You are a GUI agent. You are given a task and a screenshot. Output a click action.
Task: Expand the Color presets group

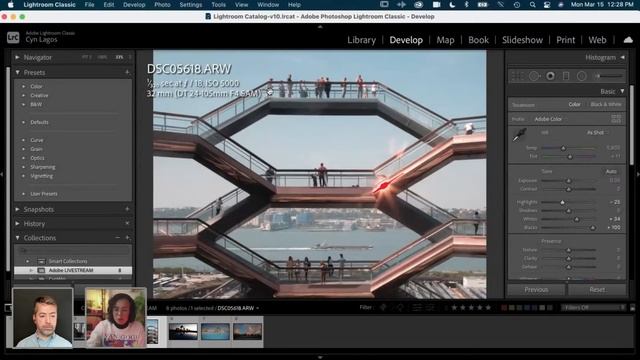click(24, 87)
